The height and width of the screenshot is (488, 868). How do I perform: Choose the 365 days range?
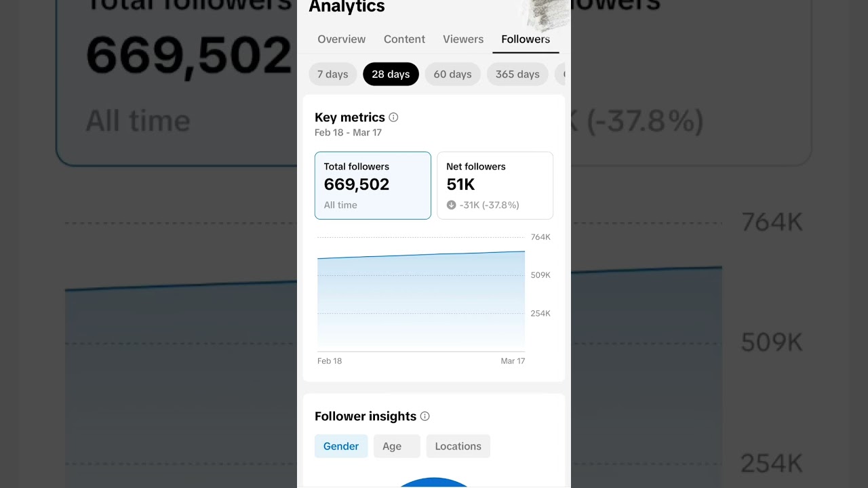tap(517, 74)
